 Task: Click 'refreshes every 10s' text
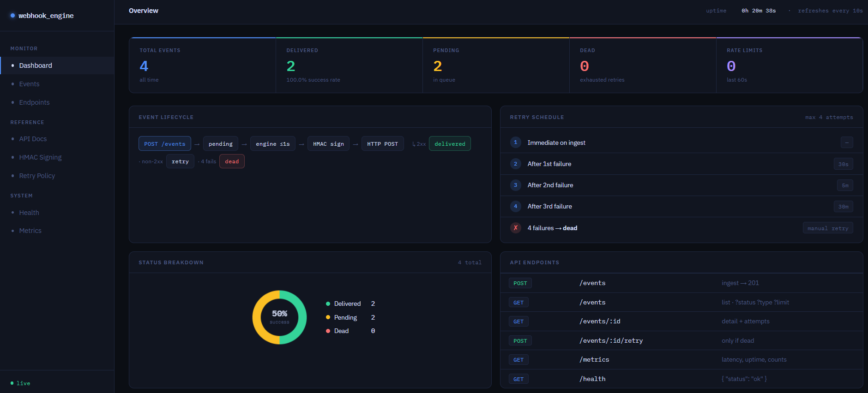click(830, 11)
